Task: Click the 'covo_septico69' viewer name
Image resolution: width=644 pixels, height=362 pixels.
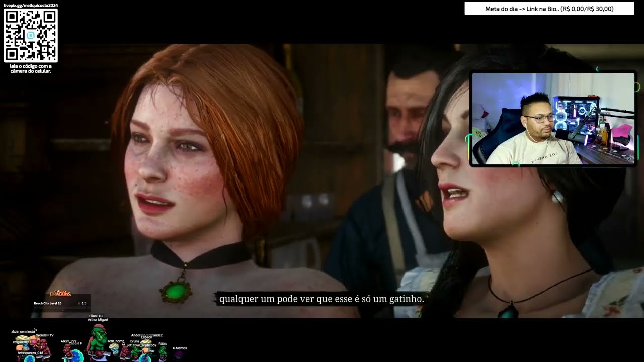Action: (144, 345)
